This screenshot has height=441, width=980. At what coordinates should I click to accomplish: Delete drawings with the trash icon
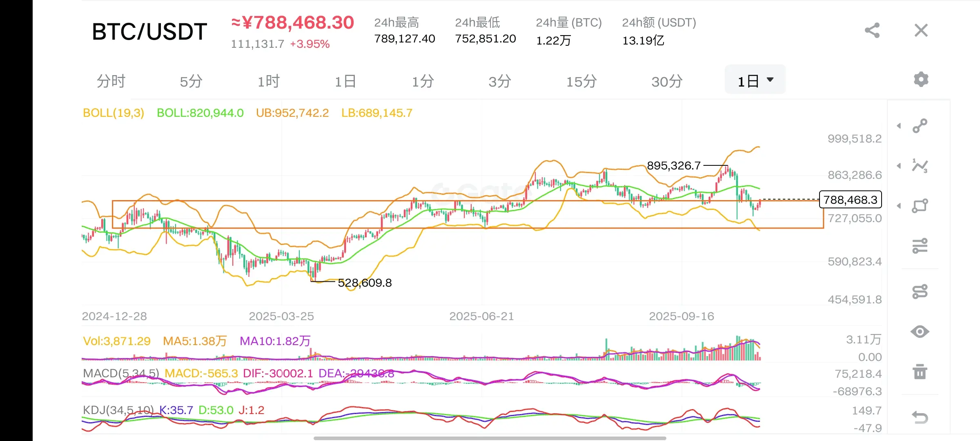pos(920,372)
